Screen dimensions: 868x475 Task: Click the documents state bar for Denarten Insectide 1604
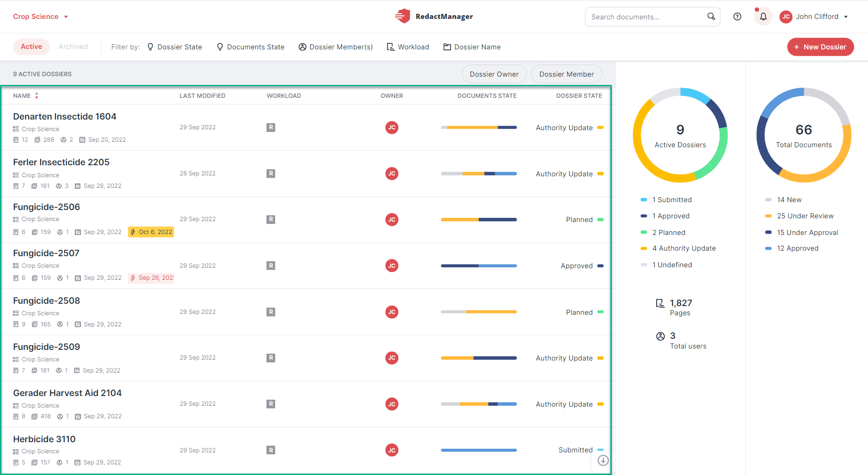click(479, 127)
